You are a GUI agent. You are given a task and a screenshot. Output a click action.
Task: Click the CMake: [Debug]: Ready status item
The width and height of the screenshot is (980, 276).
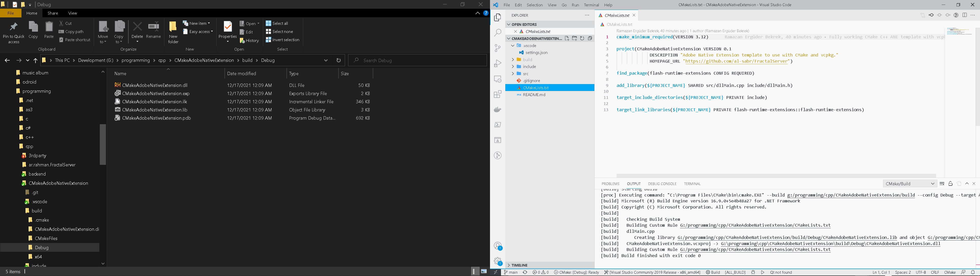[576, 272]
